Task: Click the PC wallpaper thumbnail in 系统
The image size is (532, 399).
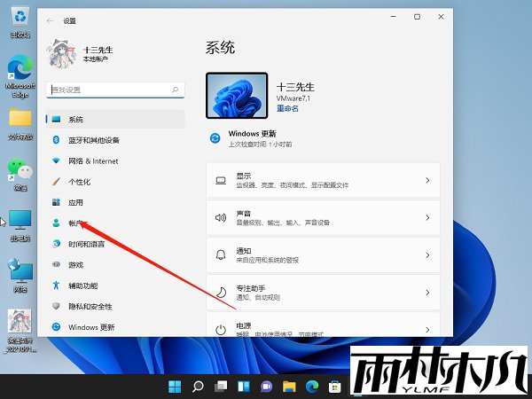Action: click(x=237, y=96)
